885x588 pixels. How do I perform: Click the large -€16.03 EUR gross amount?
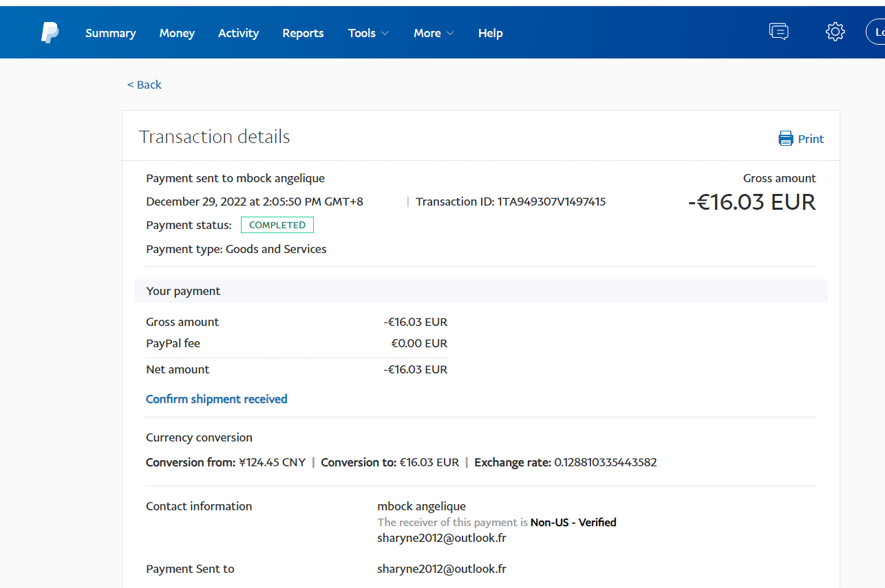click(751, 202)
